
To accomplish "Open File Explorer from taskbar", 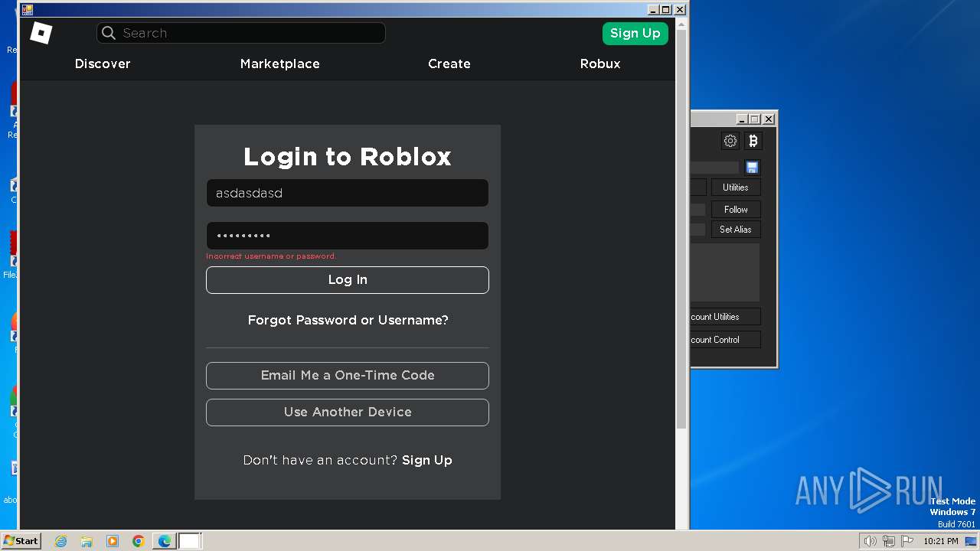I will tap(87, 541).
